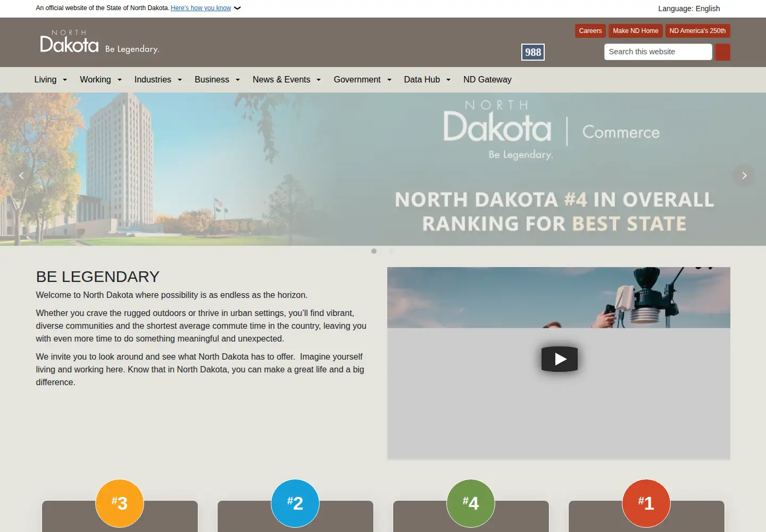
Task: Play the Be Legendary video
Action: pos(559,359)
